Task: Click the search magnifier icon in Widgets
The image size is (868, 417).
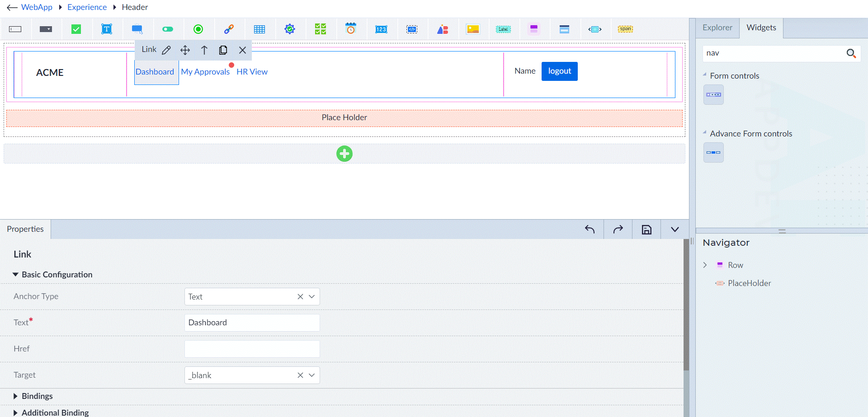Action: point(851,53)
